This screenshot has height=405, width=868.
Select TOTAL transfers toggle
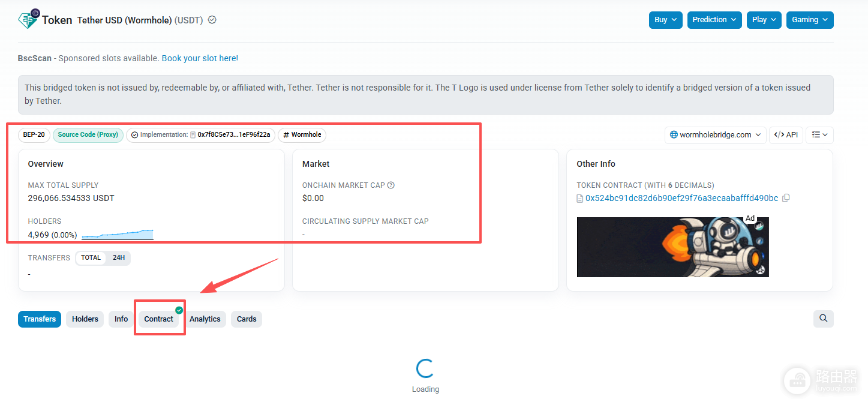click(x=91, y=258)
